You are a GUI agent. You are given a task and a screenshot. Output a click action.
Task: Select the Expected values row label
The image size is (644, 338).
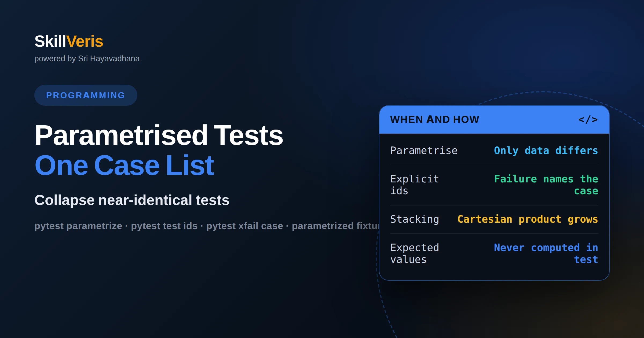tap(415, 253)
